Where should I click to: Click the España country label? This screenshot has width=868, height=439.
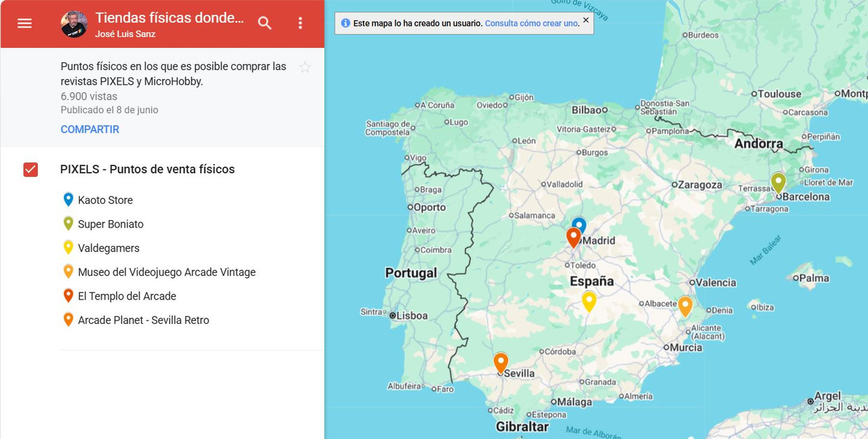[x=591, y=281]
